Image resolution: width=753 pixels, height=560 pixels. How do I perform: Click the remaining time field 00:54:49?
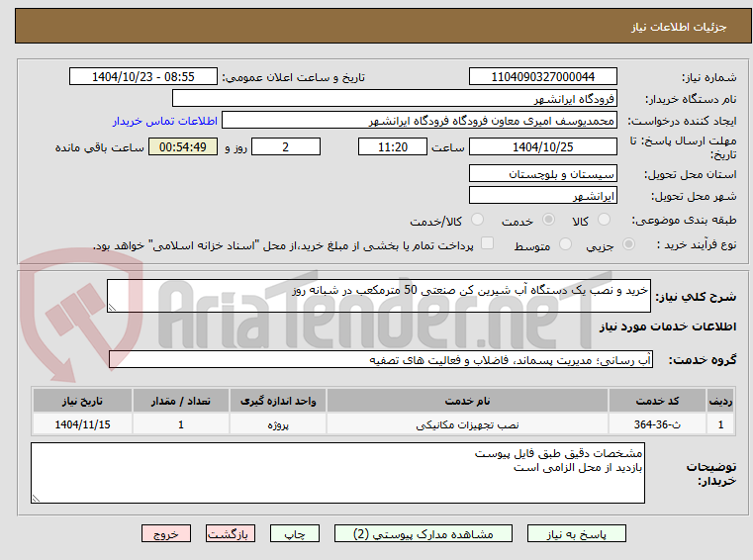182,147
